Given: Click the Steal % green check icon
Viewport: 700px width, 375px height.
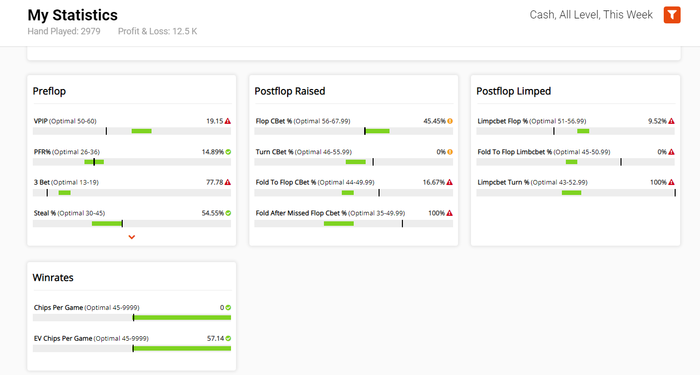Looking at the screenshot, I should tap(228, 213).
